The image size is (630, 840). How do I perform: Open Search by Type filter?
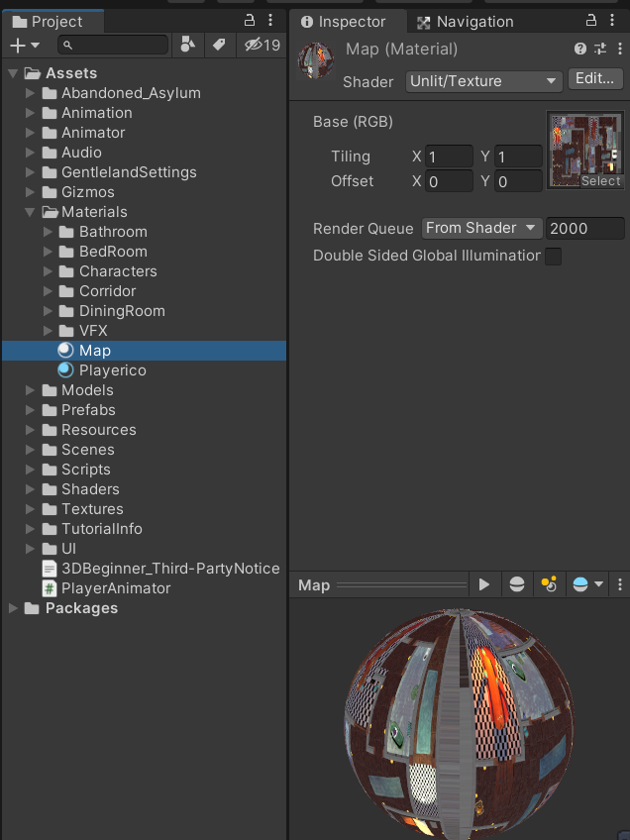tap(187, 45)
